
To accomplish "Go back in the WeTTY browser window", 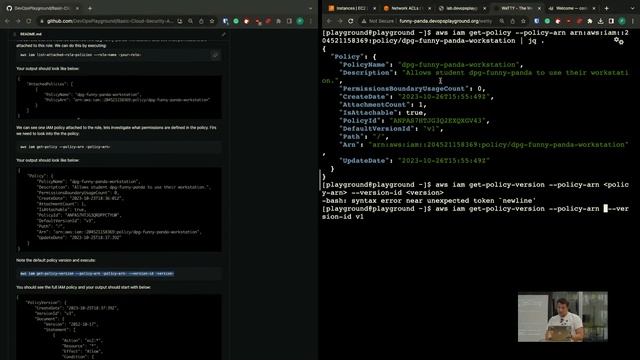I will (x=329, y=21).
